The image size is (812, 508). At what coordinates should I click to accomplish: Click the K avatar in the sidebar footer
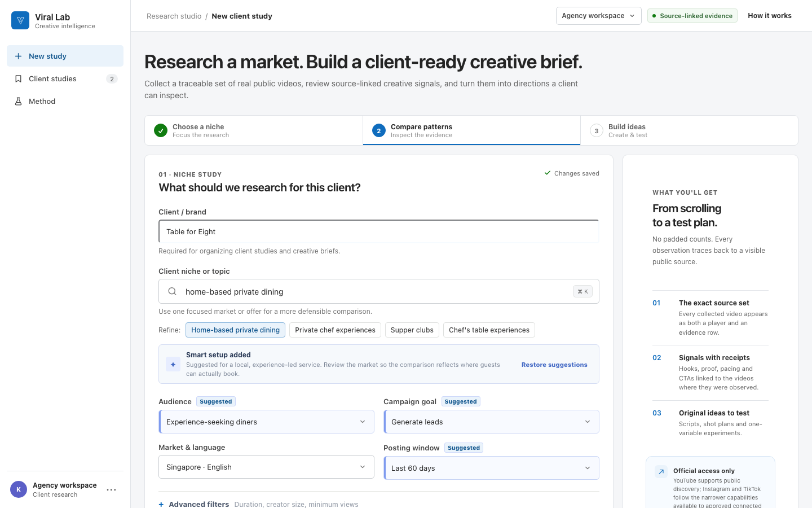[x=19, y=490]
